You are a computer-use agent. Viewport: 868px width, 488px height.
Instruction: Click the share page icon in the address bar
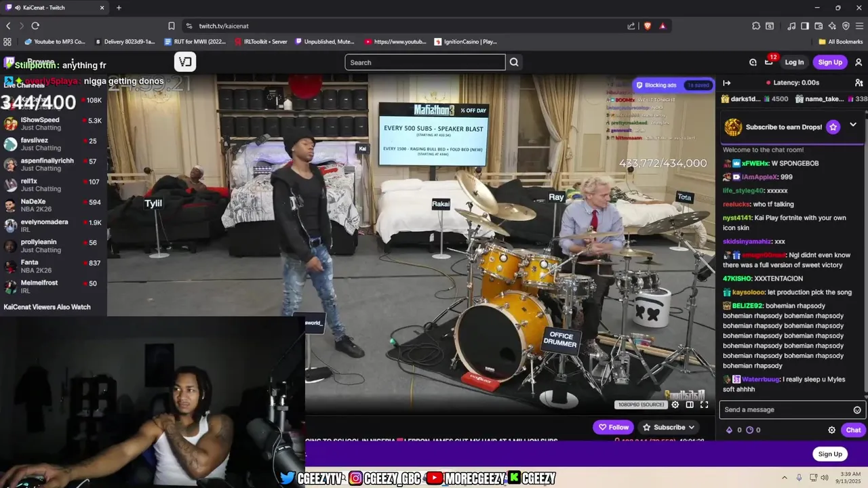point(631,26)
